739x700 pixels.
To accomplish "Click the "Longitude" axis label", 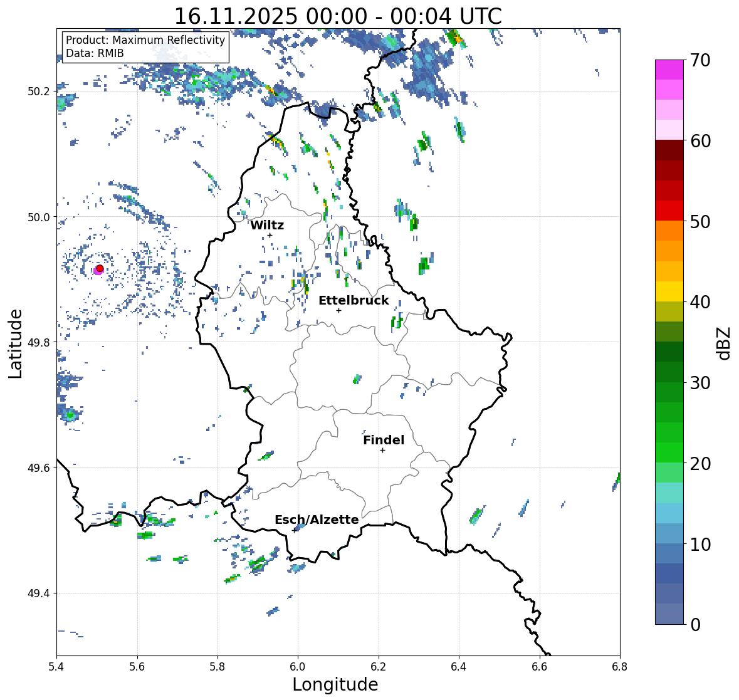I will (x=335, y=684).
